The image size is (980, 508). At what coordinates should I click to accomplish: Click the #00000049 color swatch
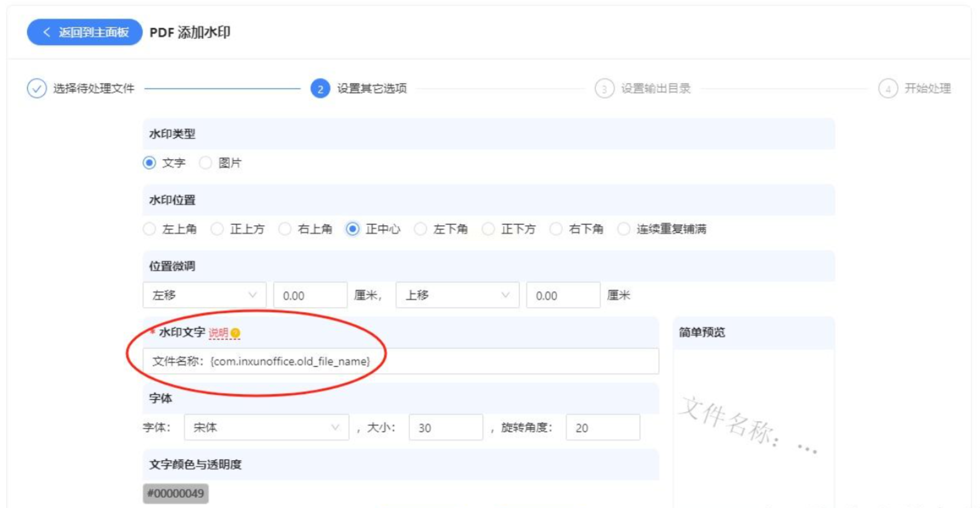point(176,493)
